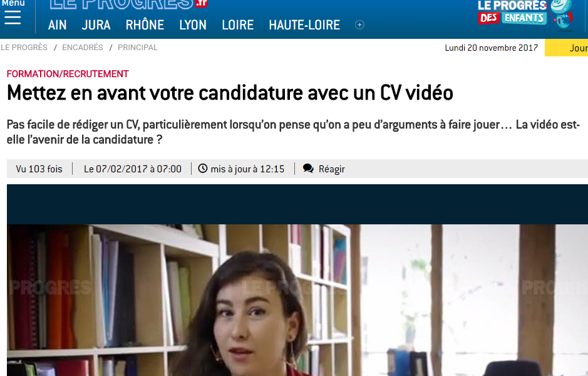This screenshot has height=376, width=588.
Task: Open the LOIRE section
Action: pyautogui.click(x=238, y=25)
